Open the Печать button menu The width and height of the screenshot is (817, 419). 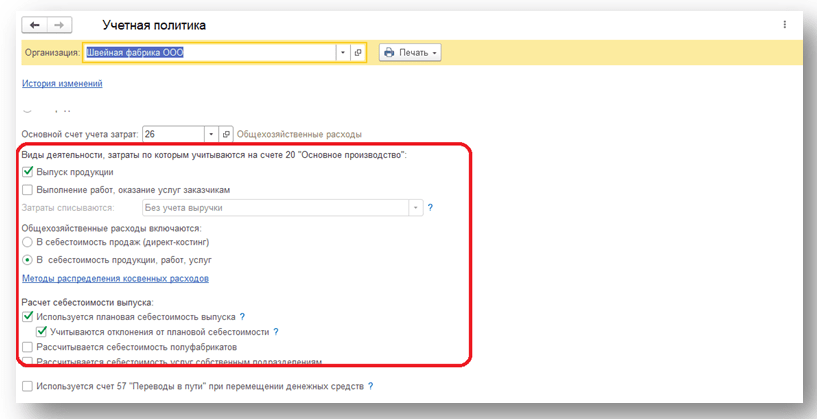(x=410, y=52)
